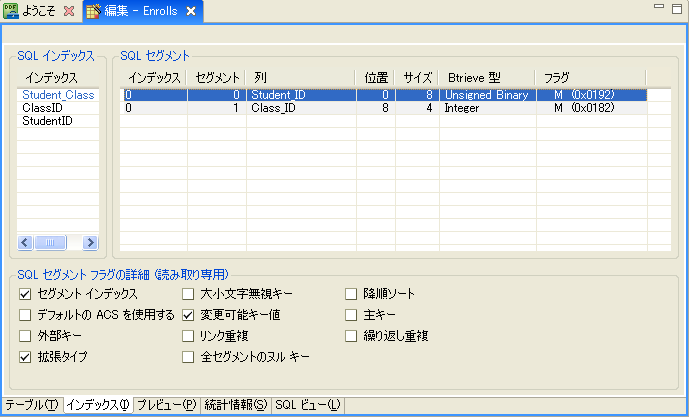Screen dimensions: 689x417
Task: Select the ClassID index
Action: (x=43, y=107)
